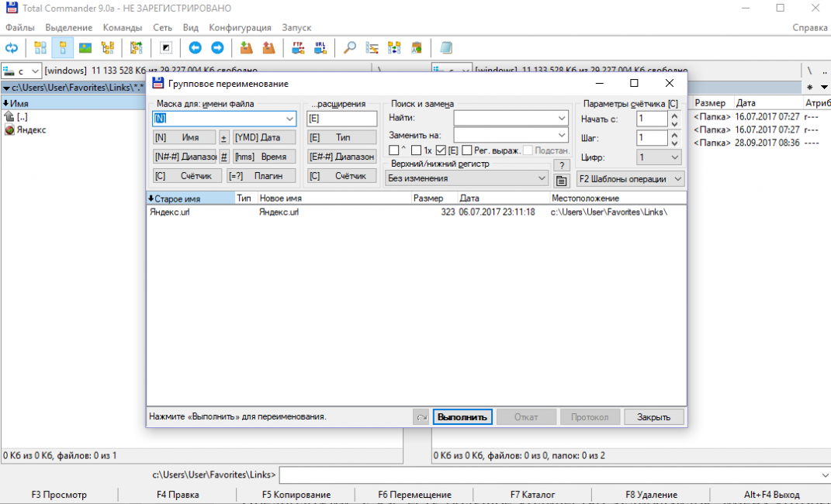The height and width of the screenshot is (504, 831).
Task: Click the notepad icon in the toolbar
Action: [446, 48]
